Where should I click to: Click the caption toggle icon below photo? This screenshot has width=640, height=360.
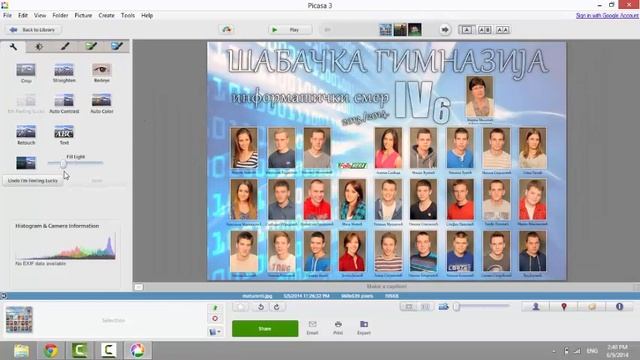point(138,287)
